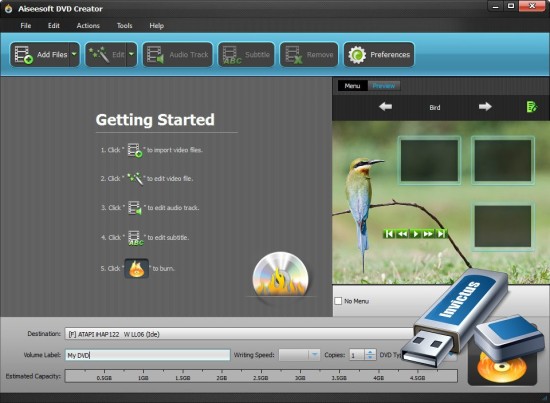Open the Edit toolbar dropdown arrow

[132, 54]
